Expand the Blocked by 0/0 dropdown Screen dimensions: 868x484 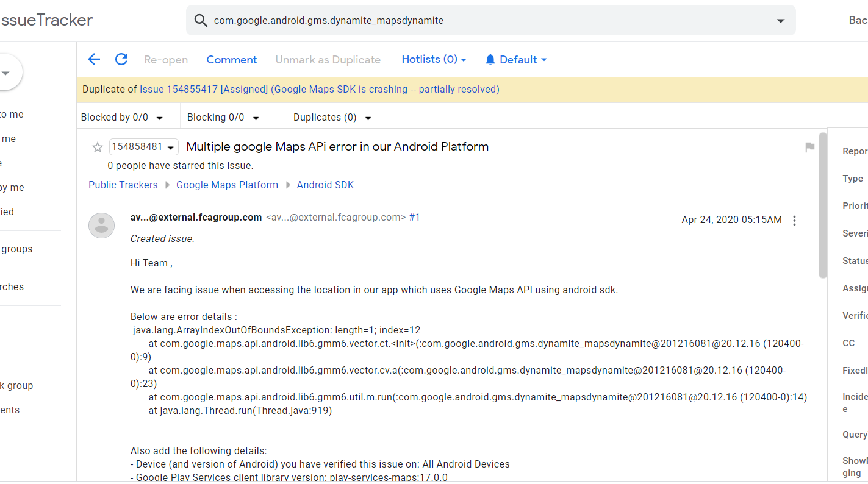(x=122, y=118)
